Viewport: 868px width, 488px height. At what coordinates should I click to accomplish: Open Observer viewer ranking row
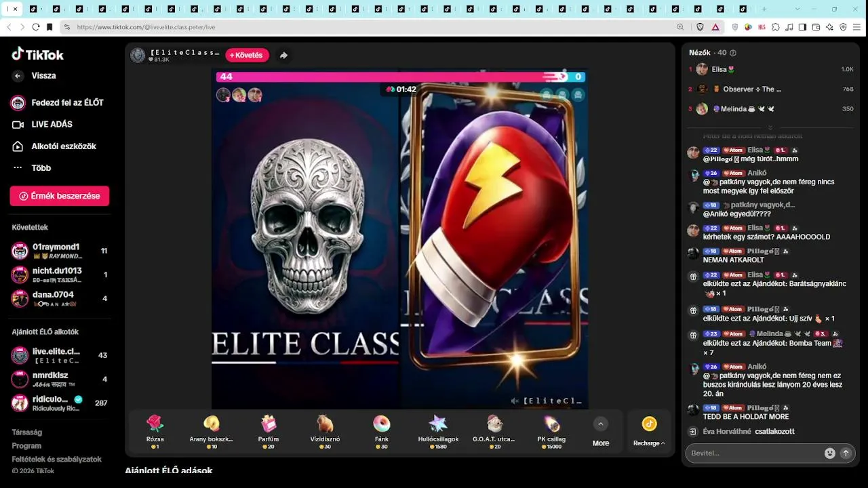point(771,89)
